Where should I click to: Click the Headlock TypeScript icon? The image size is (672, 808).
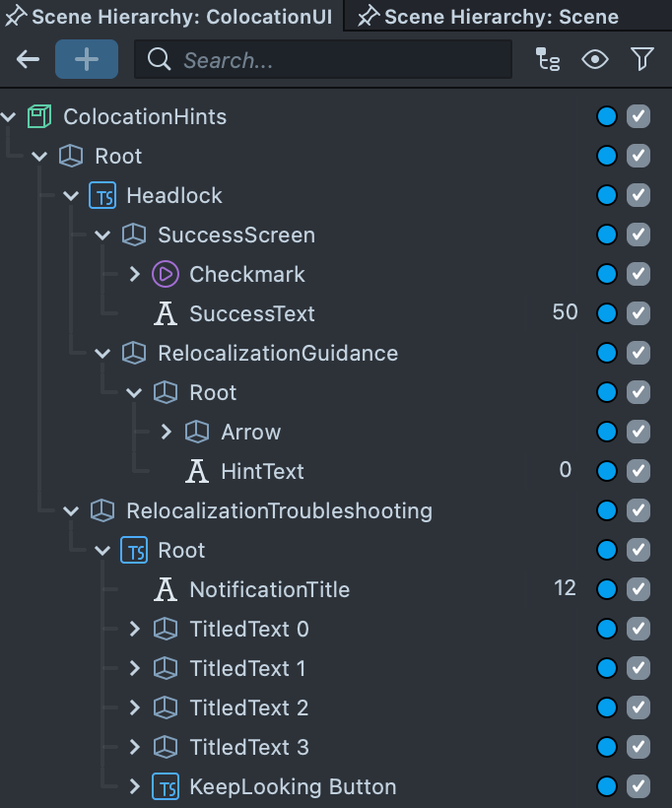102,196
